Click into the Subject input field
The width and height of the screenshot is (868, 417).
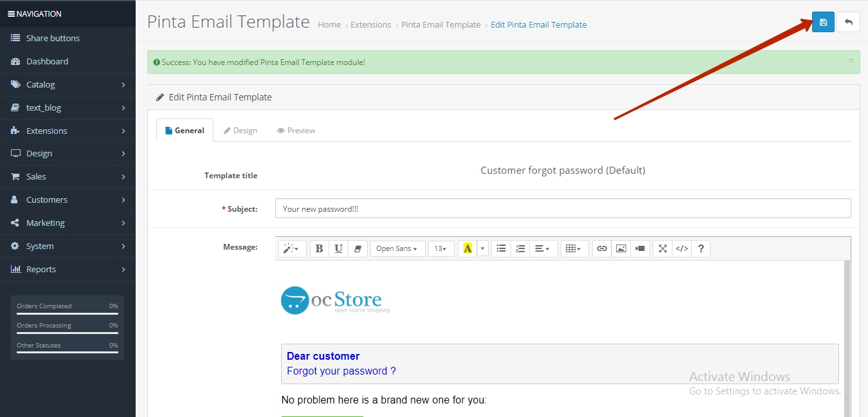pos(563,208)
